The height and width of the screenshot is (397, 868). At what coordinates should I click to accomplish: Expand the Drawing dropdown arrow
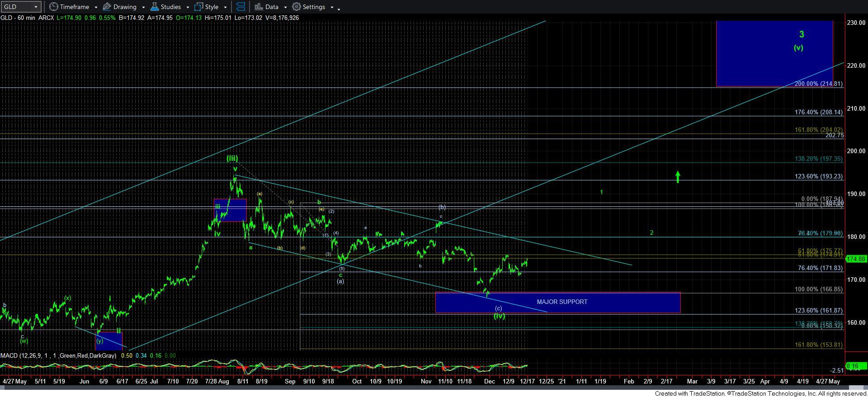tap(143, 7)
